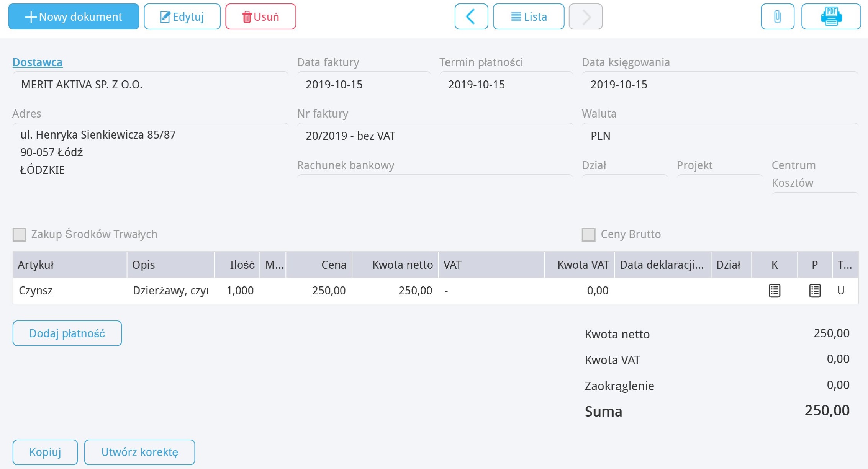
Task: Click the paperclip attachment icon
Action: pyautogui.click(x=777, y=16)
